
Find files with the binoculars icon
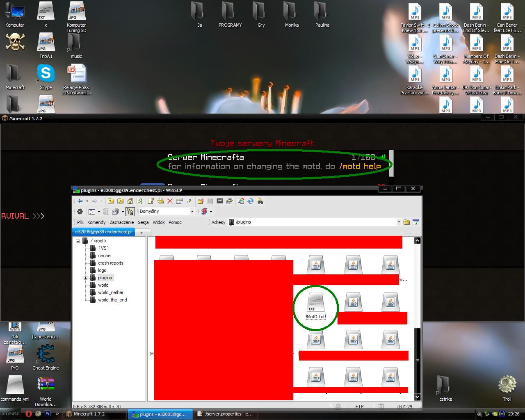pos(260,201)
